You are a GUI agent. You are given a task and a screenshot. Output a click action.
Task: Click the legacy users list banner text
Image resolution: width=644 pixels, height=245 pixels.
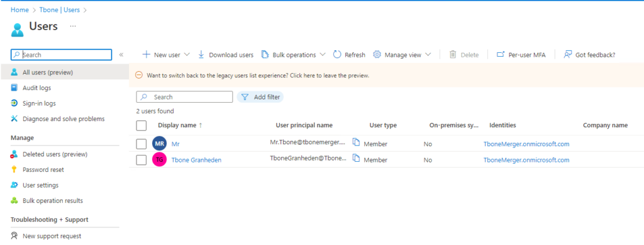[x=258, y=76]
